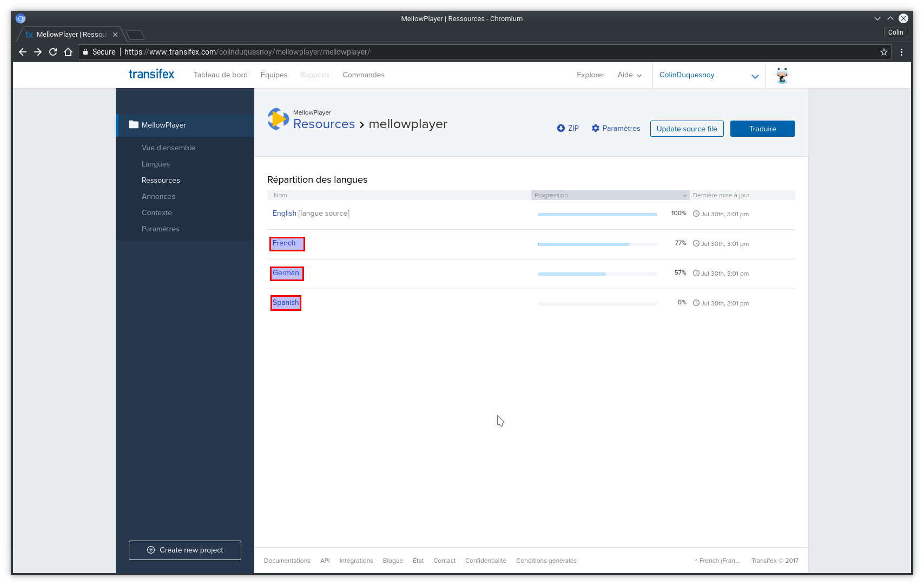Screen dimensions: 924x586
Task: Open footer language selector French
Action: point(717,561)
